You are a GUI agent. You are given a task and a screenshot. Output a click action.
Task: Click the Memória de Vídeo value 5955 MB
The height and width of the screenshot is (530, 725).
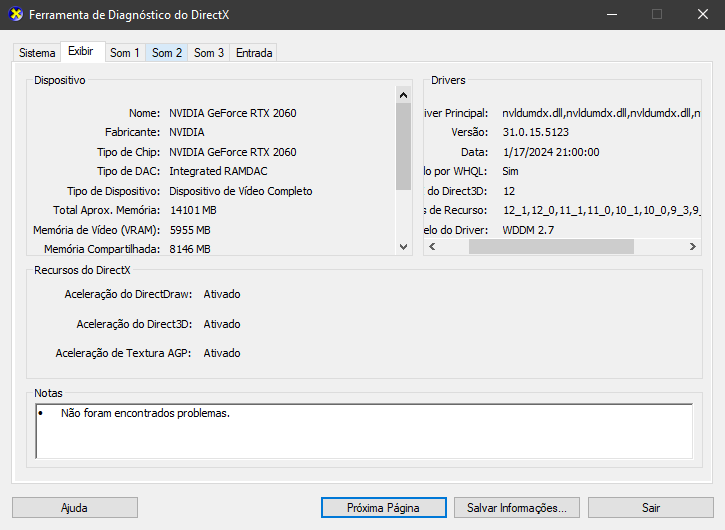pos(190,230)
